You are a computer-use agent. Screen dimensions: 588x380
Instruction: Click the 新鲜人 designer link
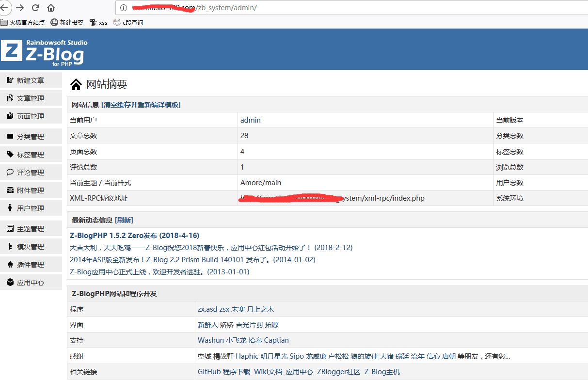(x=208, y=325)
